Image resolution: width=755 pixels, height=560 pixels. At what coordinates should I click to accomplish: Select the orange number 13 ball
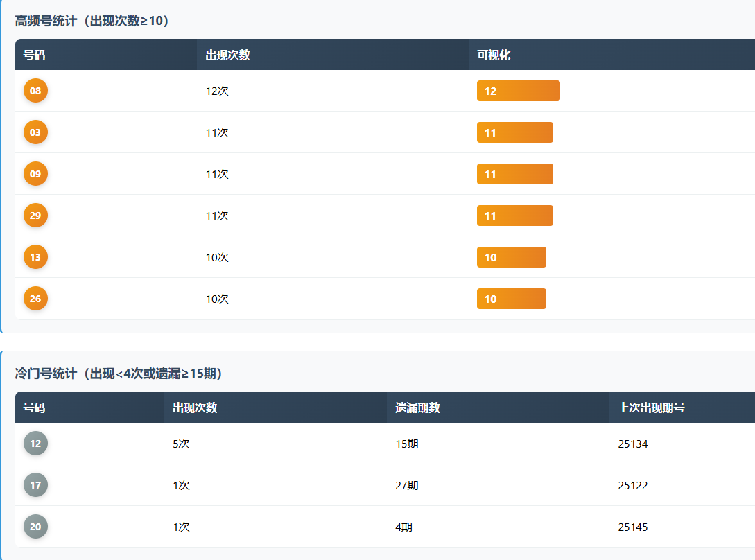click(35, 257)
